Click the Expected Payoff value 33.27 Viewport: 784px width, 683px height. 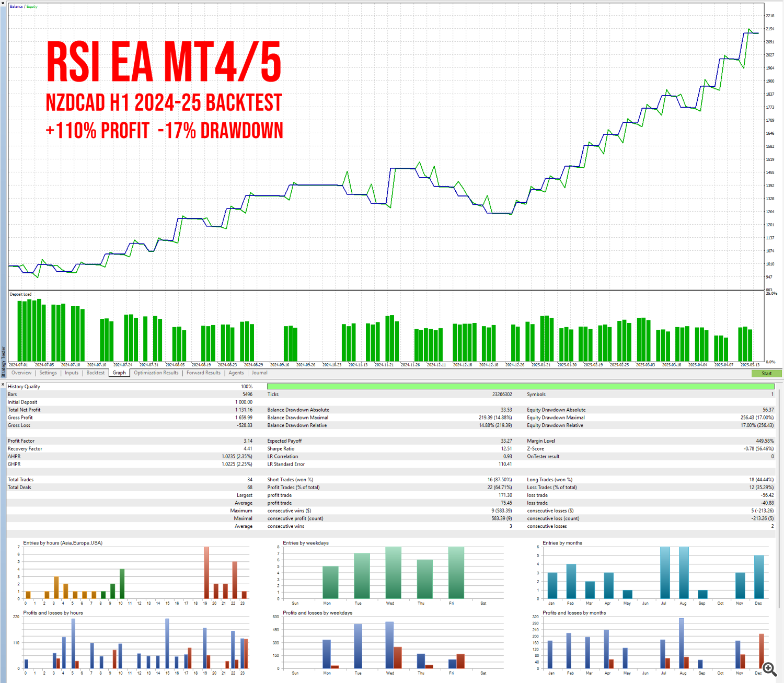coord(506,441)
